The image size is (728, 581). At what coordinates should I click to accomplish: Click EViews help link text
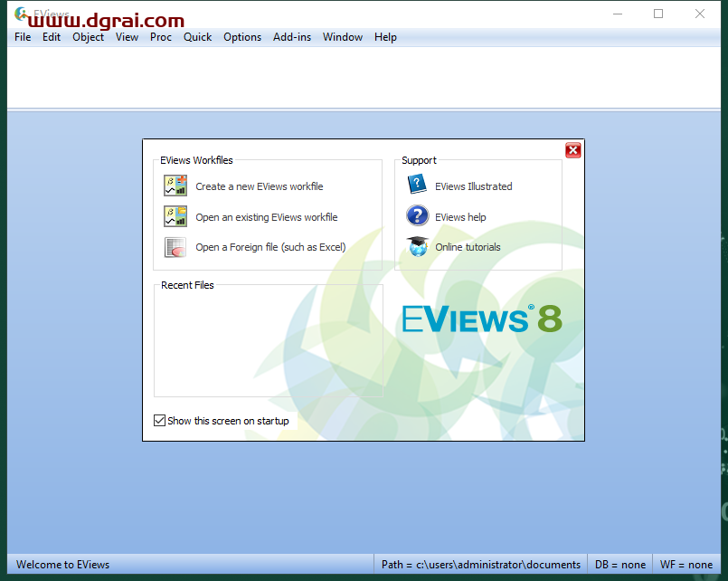460,217
